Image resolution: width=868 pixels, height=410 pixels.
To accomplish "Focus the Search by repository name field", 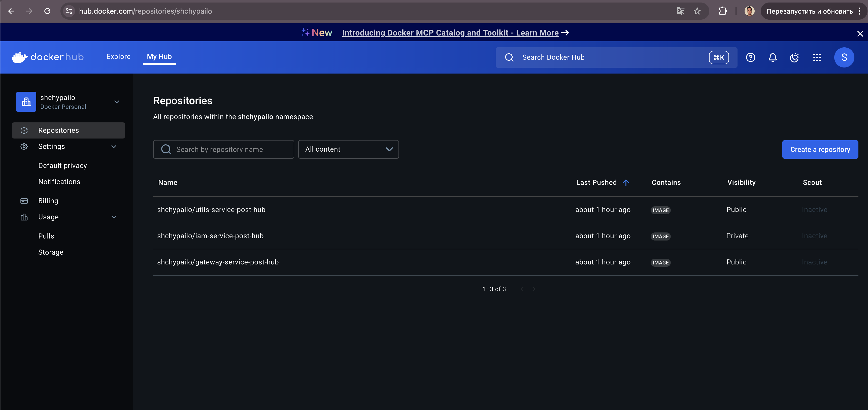I will 223,149.
